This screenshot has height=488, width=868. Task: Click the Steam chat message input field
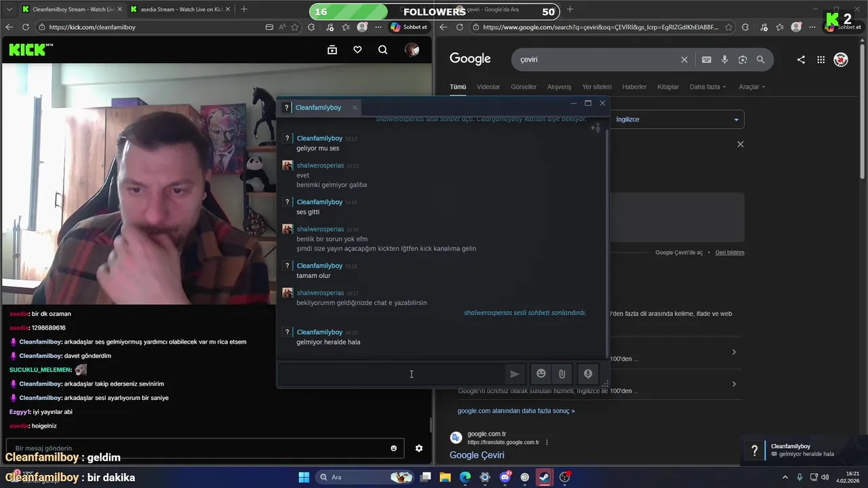391,373
